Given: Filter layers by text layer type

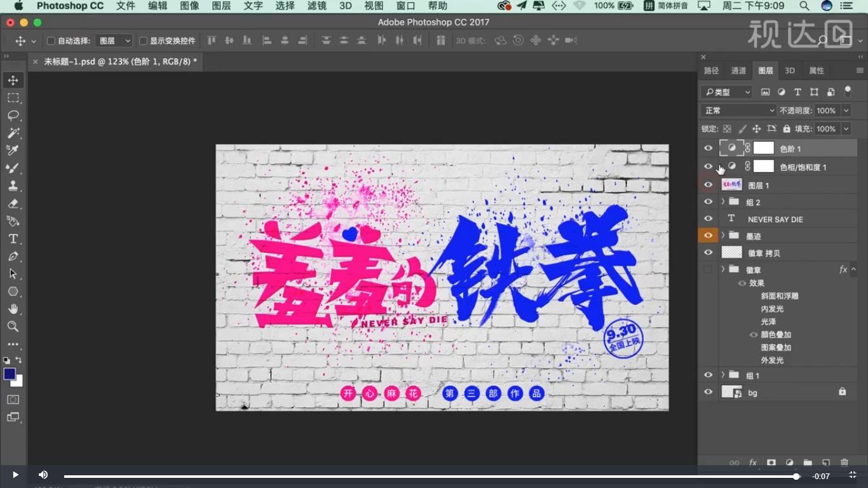Looking at the screenshot, I should [797, 92].
